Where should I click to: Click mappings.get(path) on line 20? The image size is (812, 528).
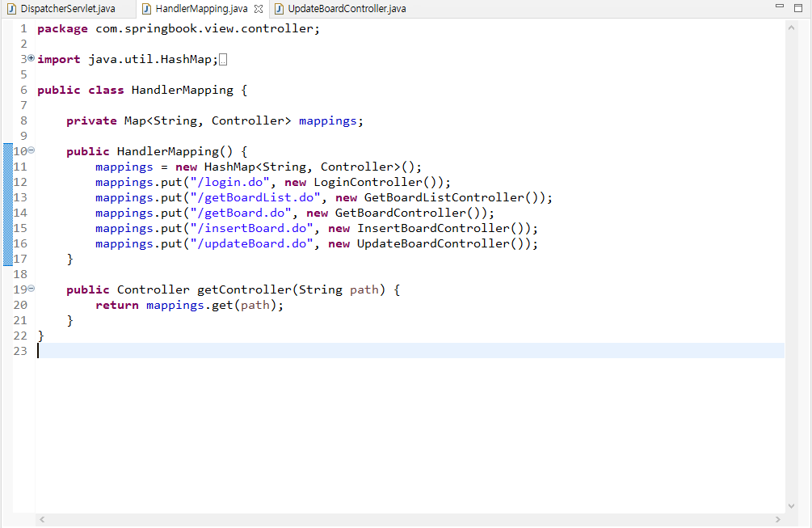click(x=212, y=306)
